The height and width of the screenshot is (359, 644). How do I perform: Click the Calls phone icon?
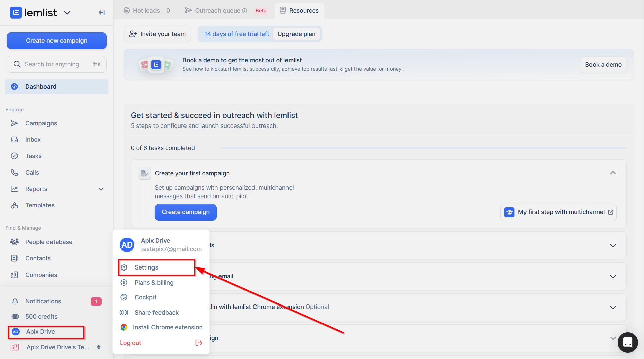(x=14, y=173)
